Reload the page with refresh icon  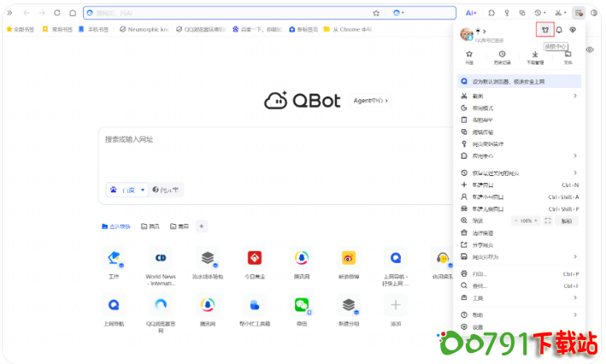(56, 13)
